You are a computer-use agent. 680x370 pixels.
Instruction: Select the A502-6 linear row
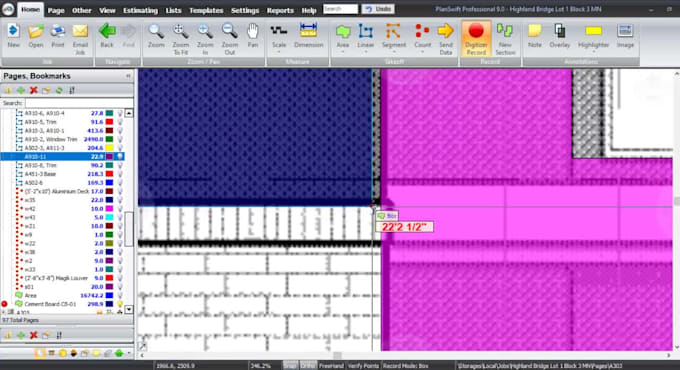click(x=63, y=183)
